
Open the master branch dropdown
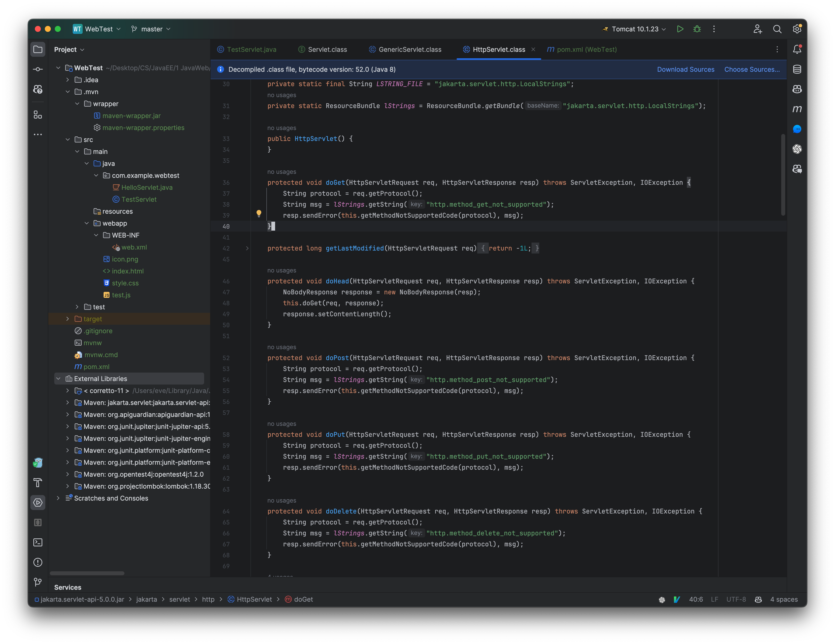point(151,29)
